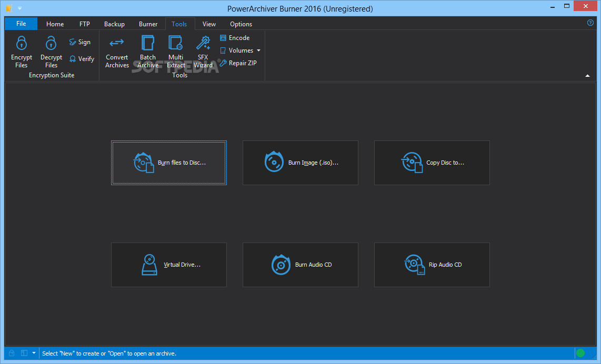Screen dimensions: 601x364
Task: Switch to the View tab
Action: point(209,24)
